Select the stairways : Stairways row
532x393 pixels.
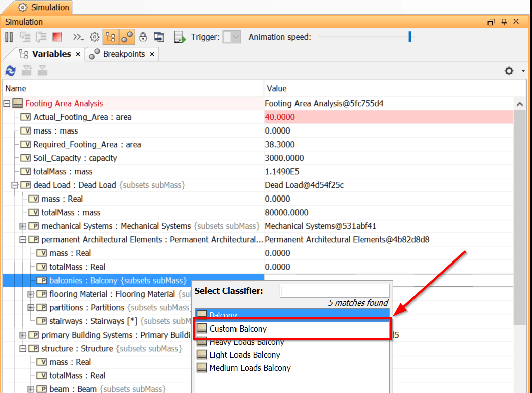point(97,321)
